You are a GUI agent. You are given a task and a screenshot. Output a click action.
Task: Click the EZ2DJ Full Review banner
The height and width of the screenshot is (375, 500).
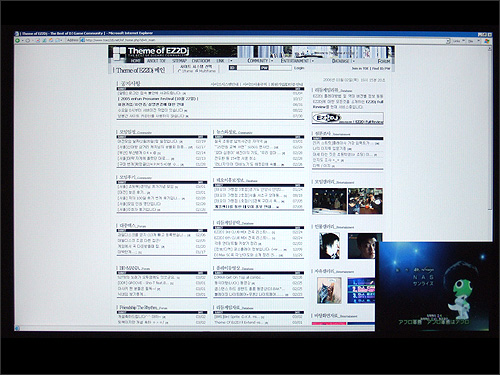348,118
